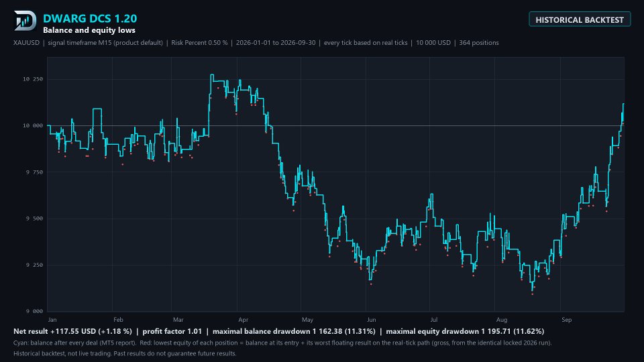Click the Apr x-axis label
The image size is (644, 362).
[243, 320]
